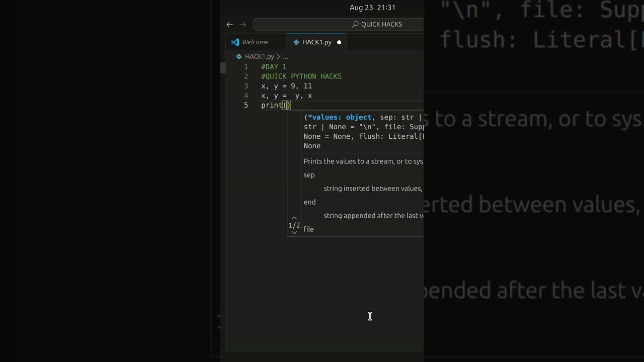Viewport: 644px width, 362px height.
Task: Click the 1/2 signature counter
Action: (294, 225)
